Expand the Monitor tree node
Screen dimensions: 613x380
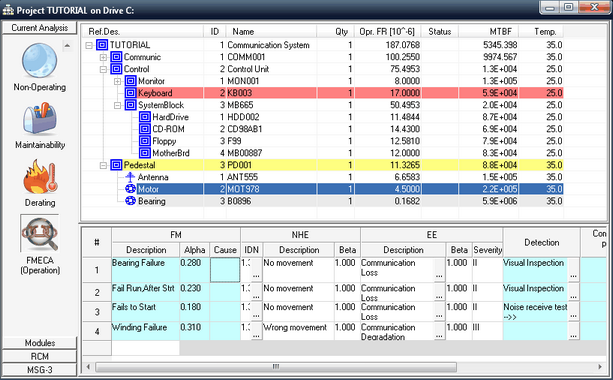pos(117,81)
